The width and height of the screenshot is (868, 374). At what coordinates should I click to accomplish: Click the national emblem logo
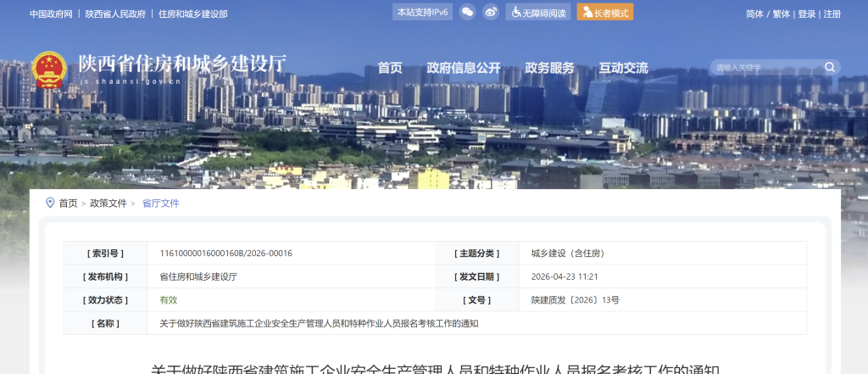(x=49, y=70)
